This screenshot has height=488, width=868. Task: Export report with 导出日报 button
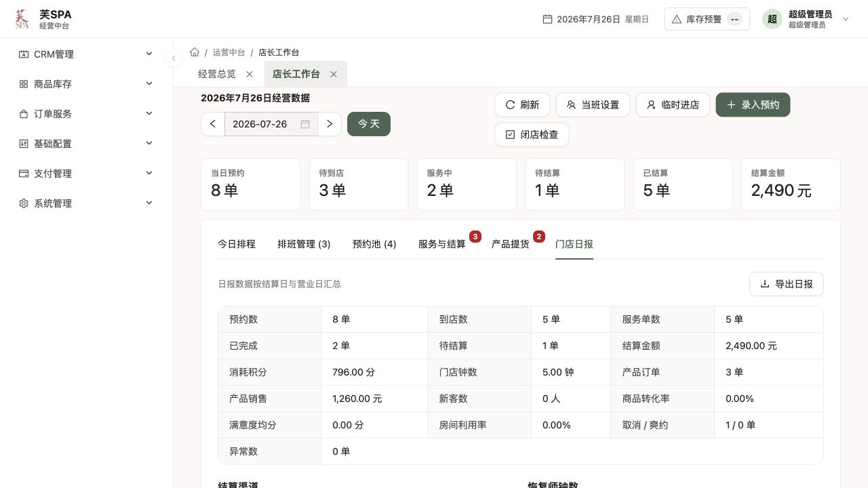(787, 284)
